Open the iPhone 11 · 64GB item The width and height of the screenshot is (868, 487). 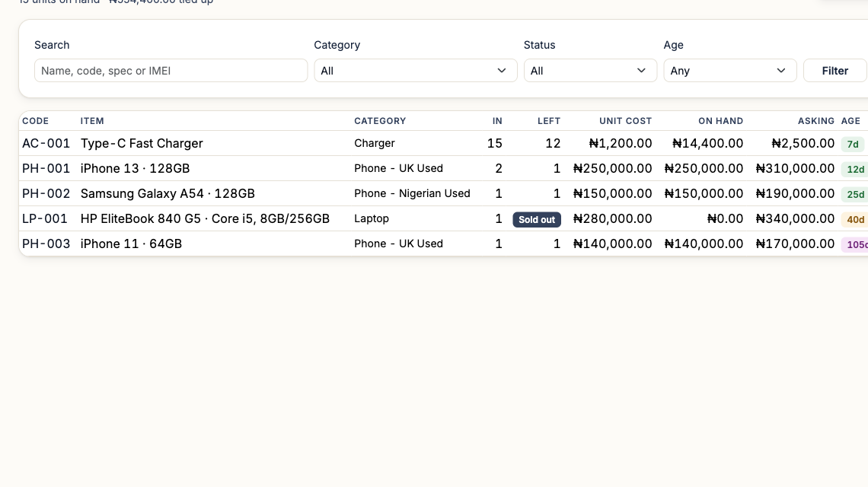click(131, 243)
